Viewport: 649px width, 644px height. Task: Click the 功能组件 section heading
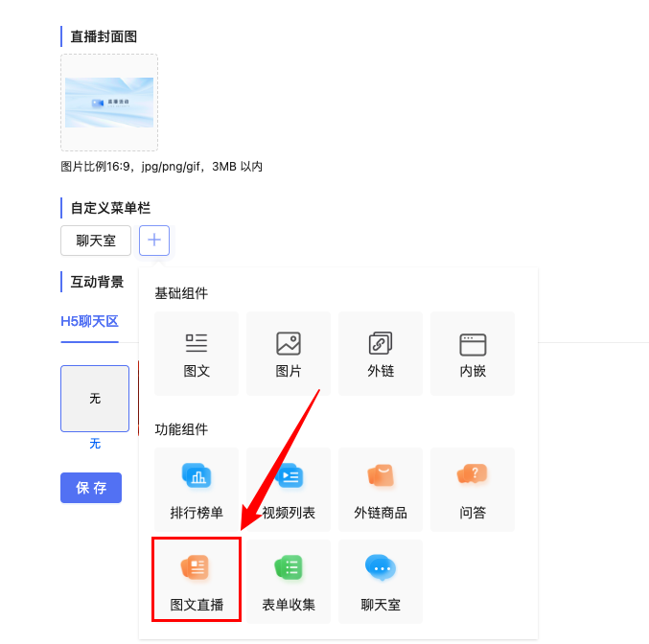point(181,429)
